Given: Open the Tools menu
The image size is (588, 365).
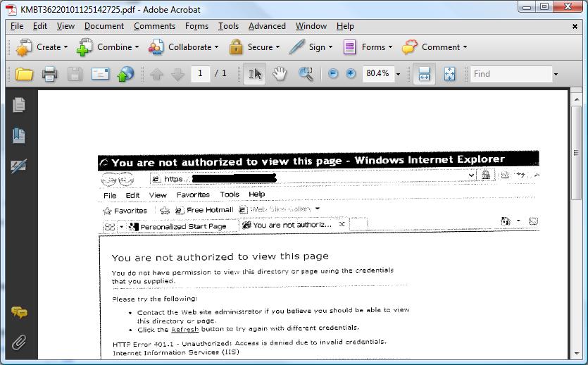Looking at the screenshot, I should coord(228,26).
